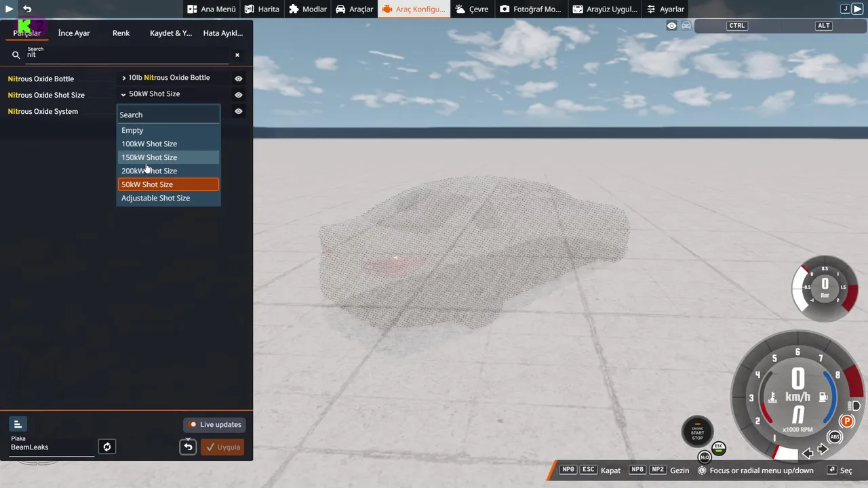
Task: Click the undo arrow in the top bar
Action: 27,9
